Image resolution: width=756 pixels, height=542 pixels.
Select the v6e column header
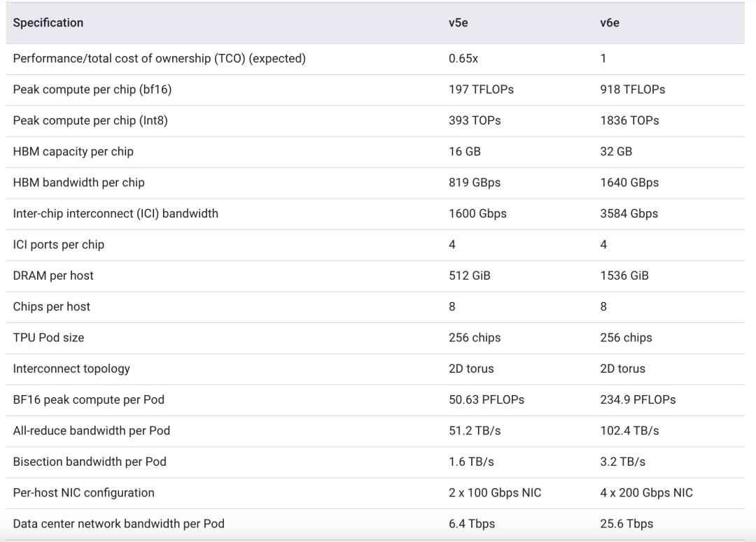[610, 22]
